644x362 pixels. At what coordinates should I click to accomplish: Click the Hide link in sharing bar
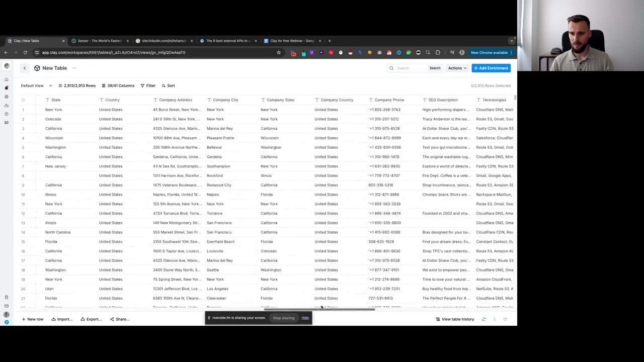pyautogui.click(x=305, y=318)
